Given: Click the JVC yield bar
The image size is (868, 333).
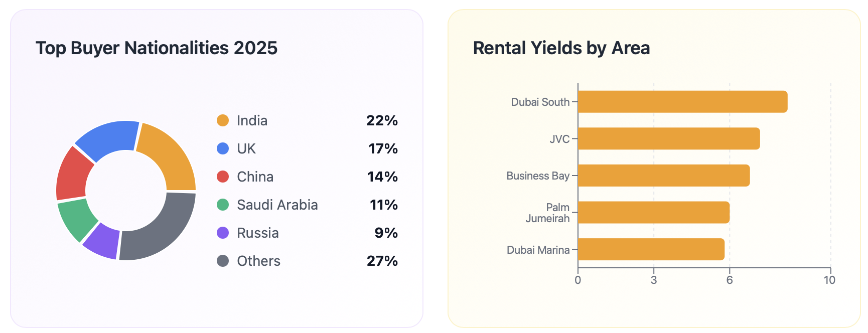Looking at the screenshot, I should [x=669, y=138].
